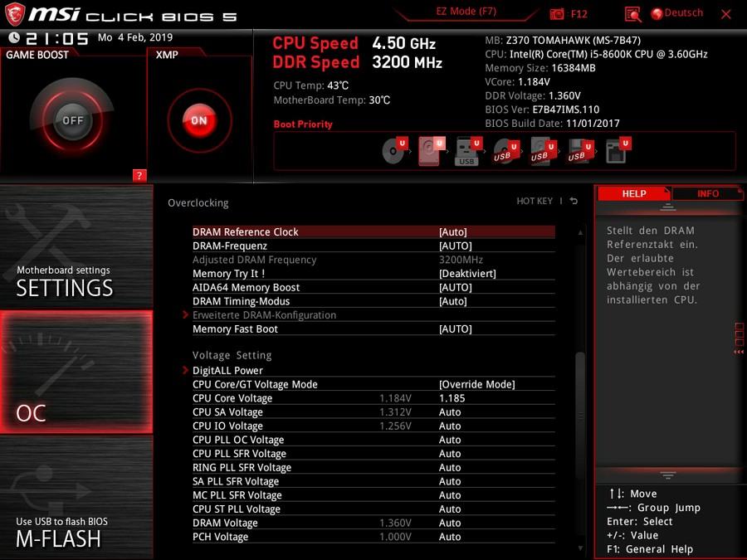Viewport: 747px width, 560px height.
Task: Click the help panel bottom handle
Action: pyautogui.click(x=668, y=475)
